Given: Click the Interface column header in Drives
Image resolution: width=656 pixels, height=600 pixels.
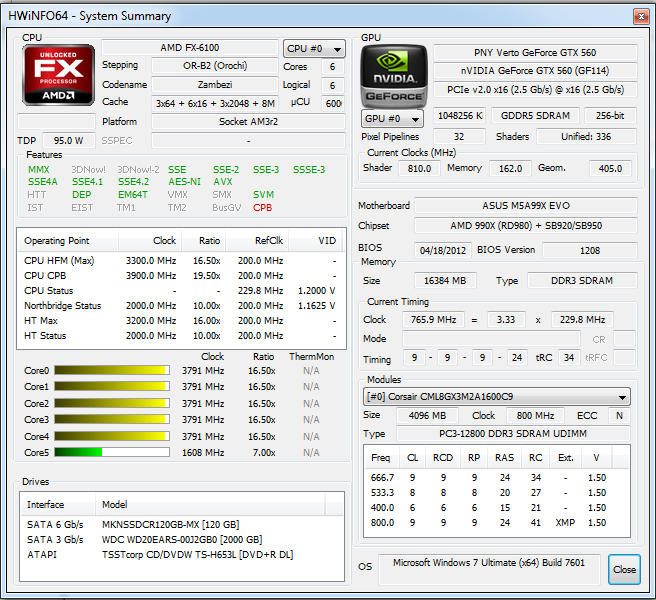Looking at the screenshot, I should 58,505.
